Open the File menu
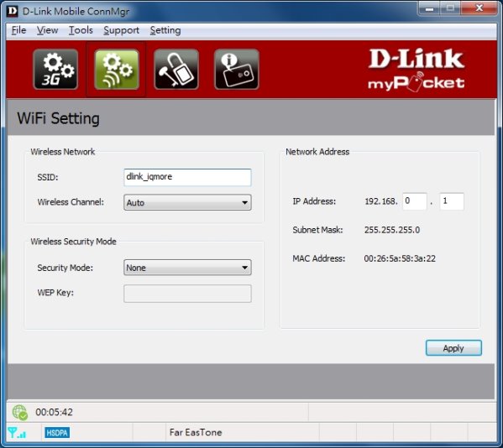 (19, 30)
